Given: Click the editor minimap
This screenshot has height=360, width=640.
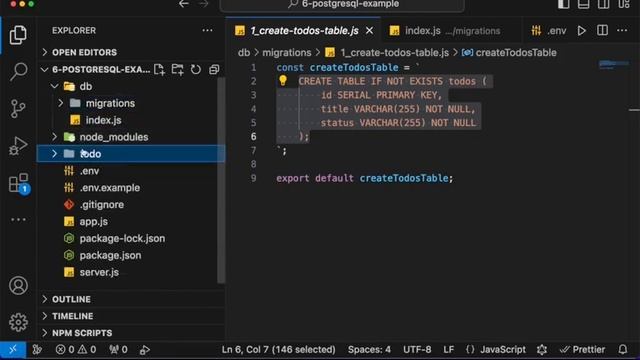Looking at the screenshot, I should (614, 64).
